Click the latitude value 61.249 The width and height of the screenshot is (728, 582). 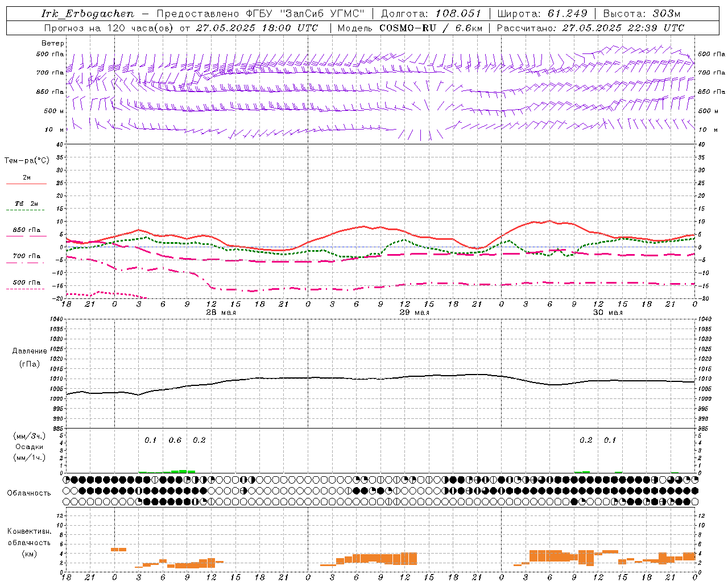tap(567, 14)
